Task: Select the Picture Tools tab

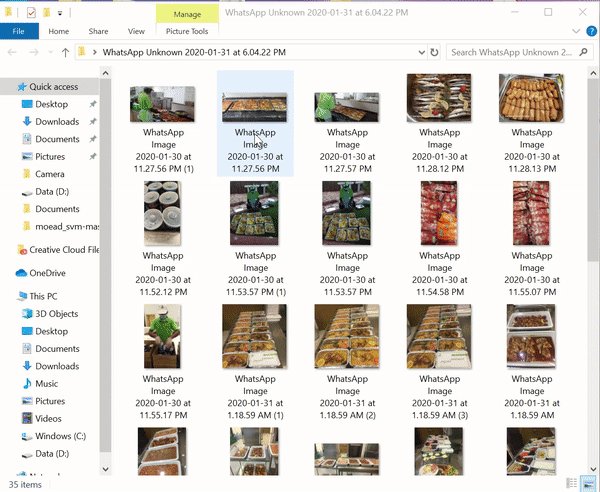Action: pos(187,31)
